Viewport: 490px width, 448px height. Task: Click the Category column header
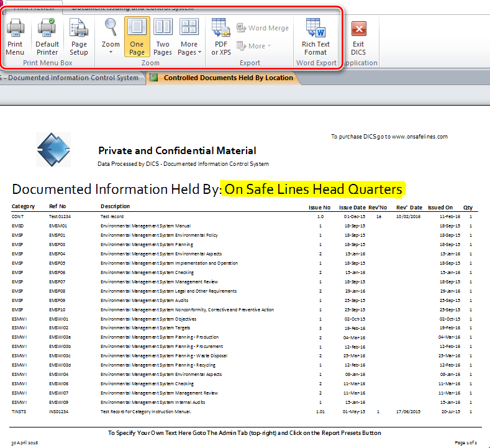(x=23, y=206)
